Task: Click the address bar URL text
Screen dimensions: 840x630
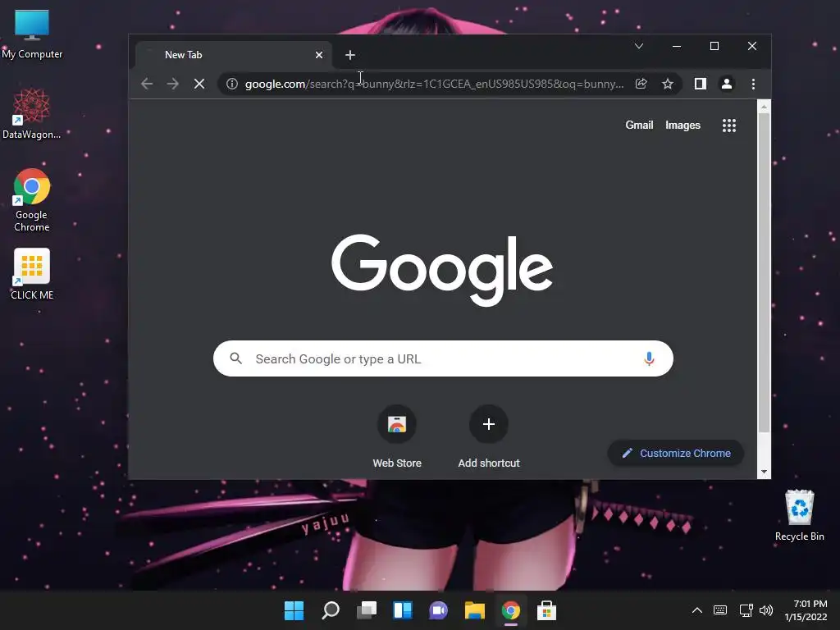Action: (x=434, y=84)
